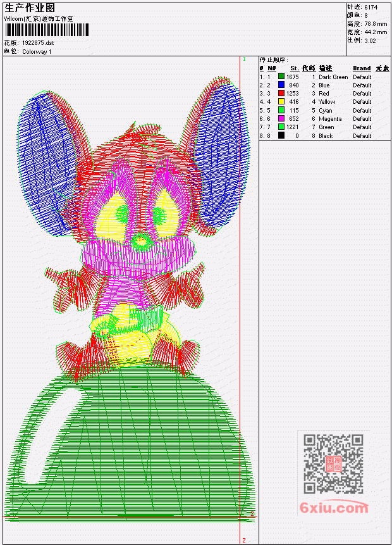Click stitch count 652 in the Magenta row

(x=294, y=119)
